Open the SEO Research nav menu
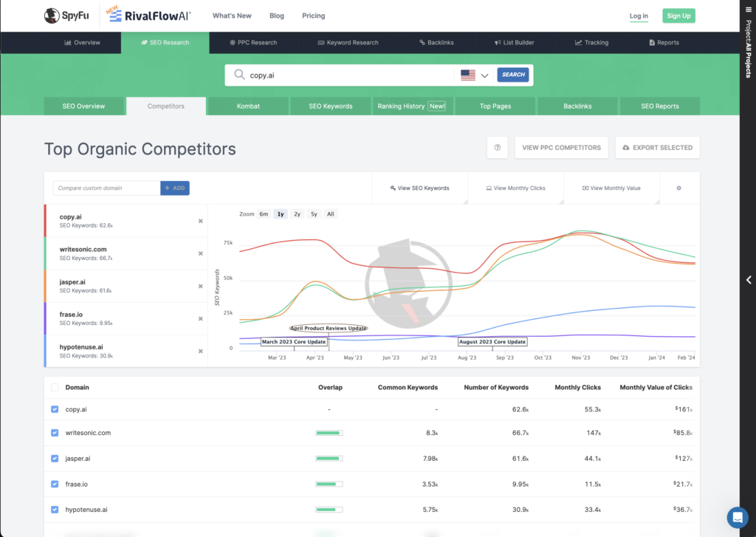 [x=165, y=42]
